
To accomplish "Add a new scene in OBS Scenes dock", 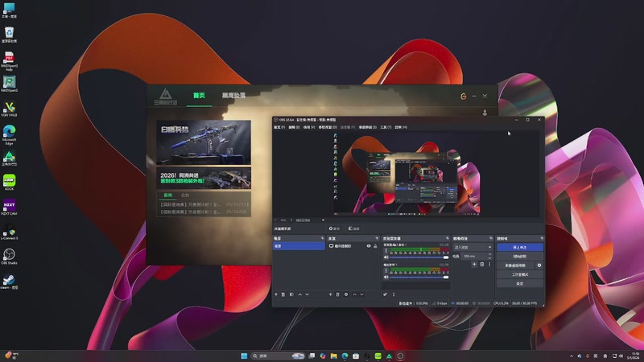I will (276, 294).
